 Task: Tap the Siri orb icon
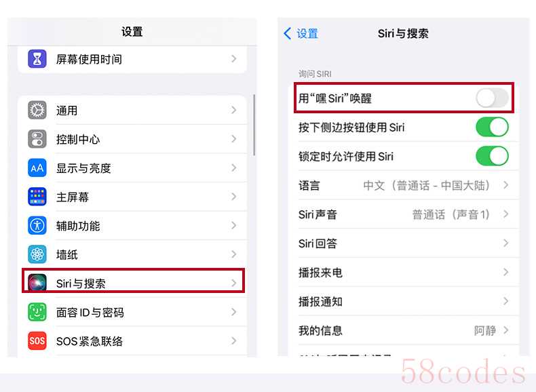[x=37, y=283]
